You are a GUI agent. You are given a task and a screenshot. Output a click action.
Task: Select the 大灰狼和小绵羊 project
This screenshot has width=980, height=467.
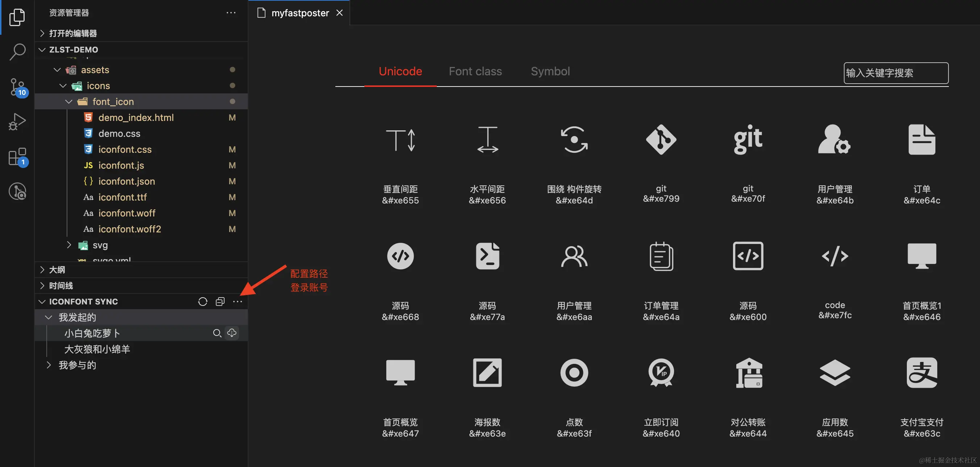click(x=97, y=349)
